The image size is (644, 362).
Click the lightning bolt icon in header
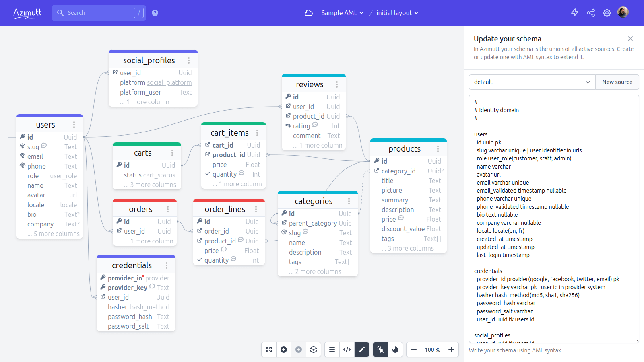tap(575, 13)
